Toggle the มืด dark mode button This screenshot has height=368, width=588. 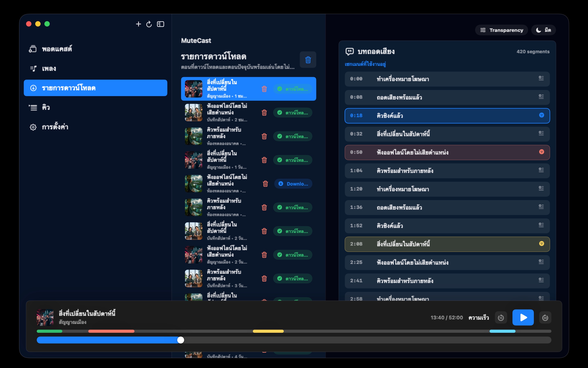543,30
